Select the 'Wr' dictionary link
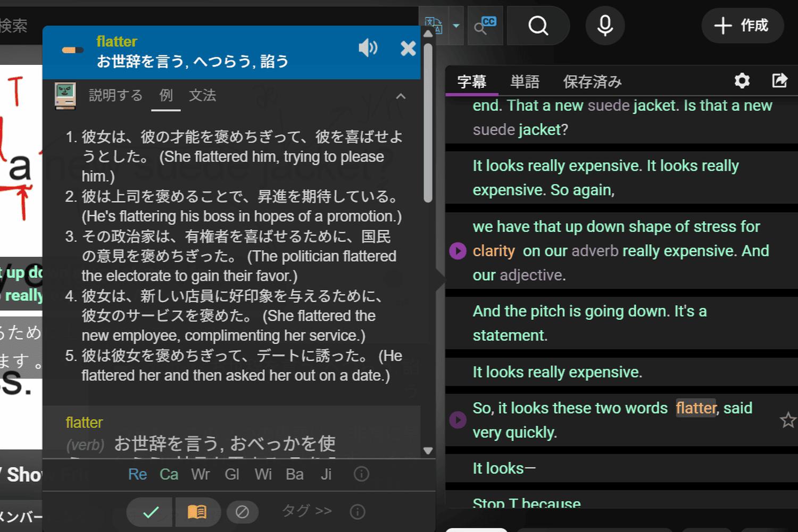 pos(201,474)
